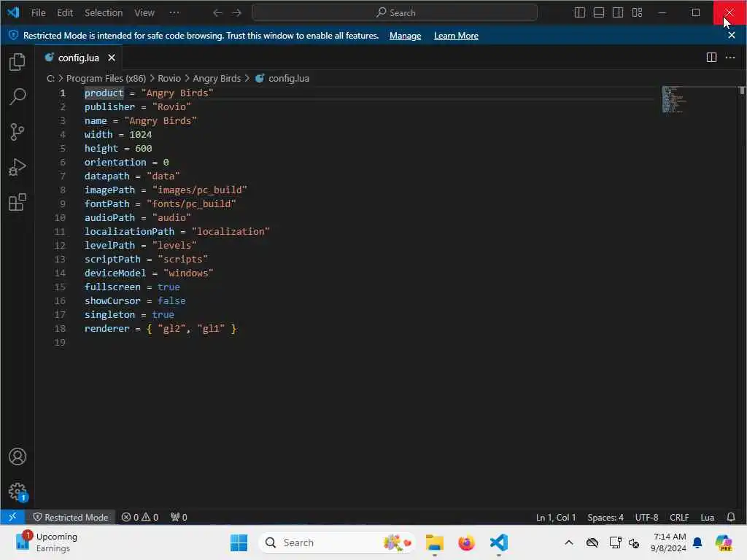Click the 'false' value of showCursor
Image resolution: width=747 pixels, height=560 pixels.
coord(171,301)
